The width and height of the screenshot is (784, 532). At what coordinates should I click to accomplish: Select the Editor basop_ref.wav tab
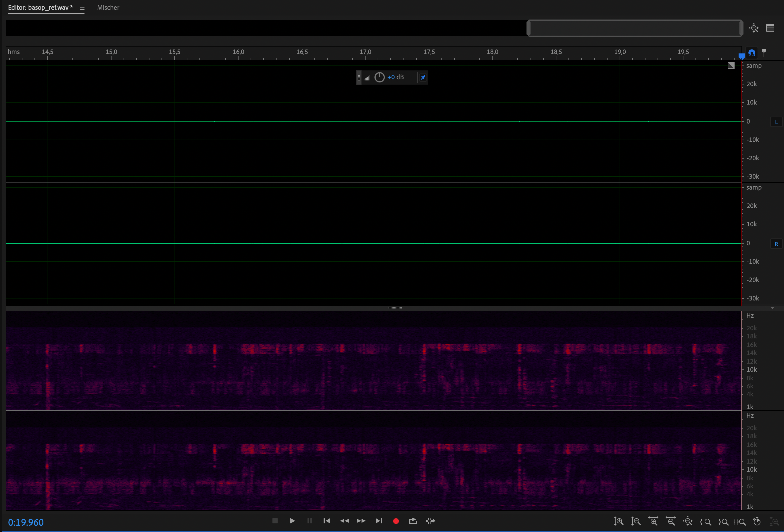coord(40,7)
